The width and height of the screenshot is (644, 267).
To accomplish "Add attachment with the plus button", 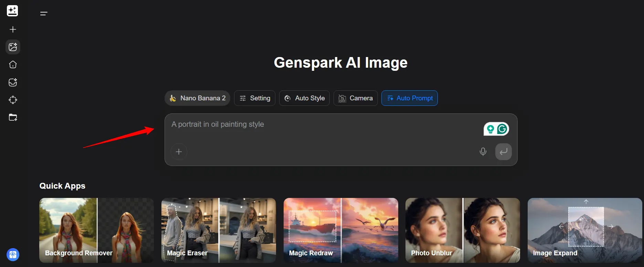I will coord(179,152).
